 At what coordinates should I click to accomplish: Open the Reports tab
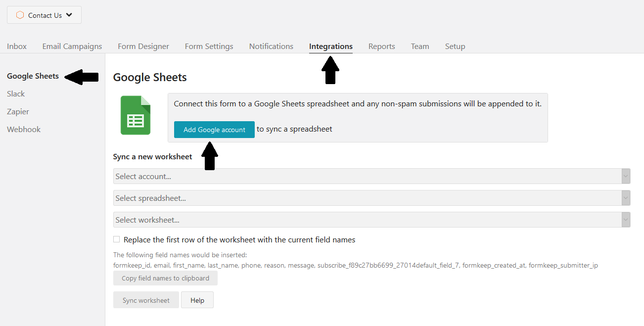(382, 46)
